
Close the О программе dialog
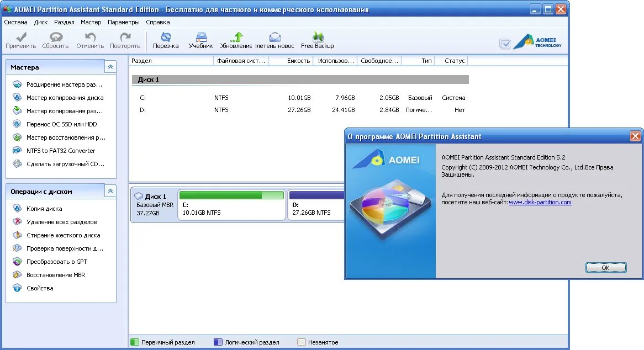tap(635, 136)
